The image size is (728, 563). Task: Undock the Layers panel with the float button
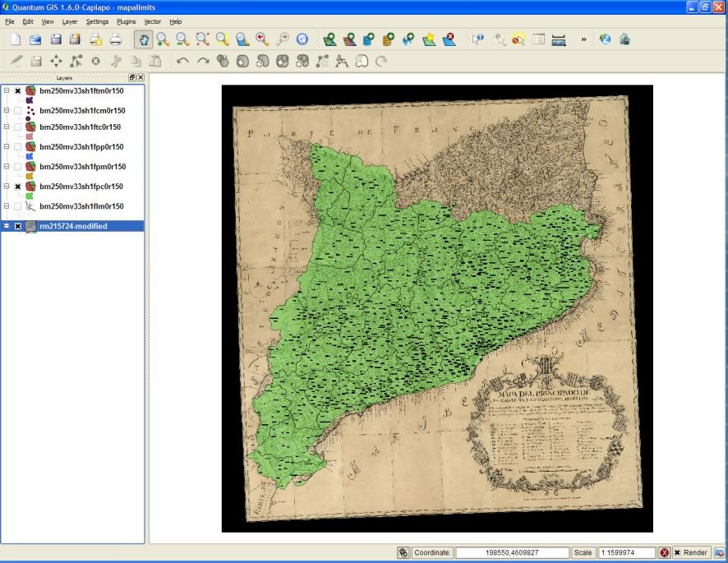[131, 77]
